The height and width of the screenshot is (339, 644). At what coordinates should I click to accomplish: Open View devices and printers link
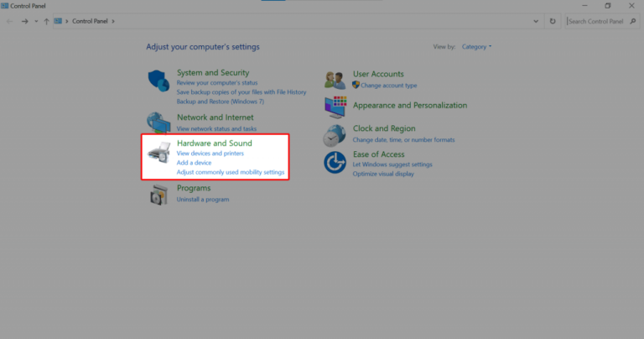[210, 154]
